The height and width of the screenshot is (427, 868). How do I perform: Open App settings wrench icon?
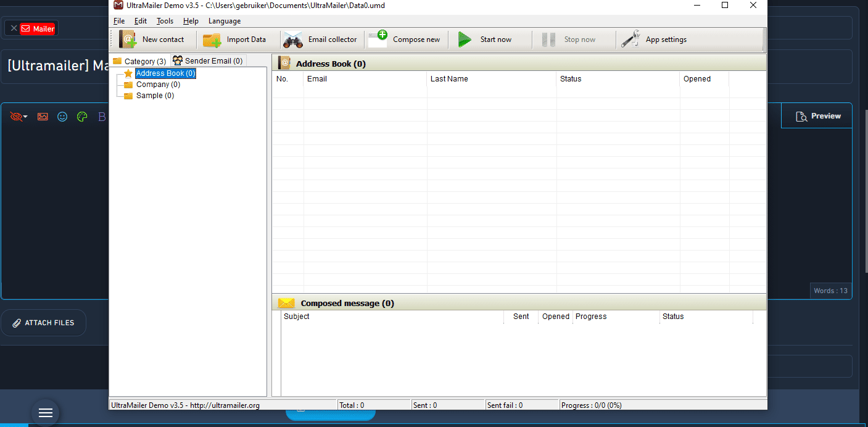coord(630,39)
